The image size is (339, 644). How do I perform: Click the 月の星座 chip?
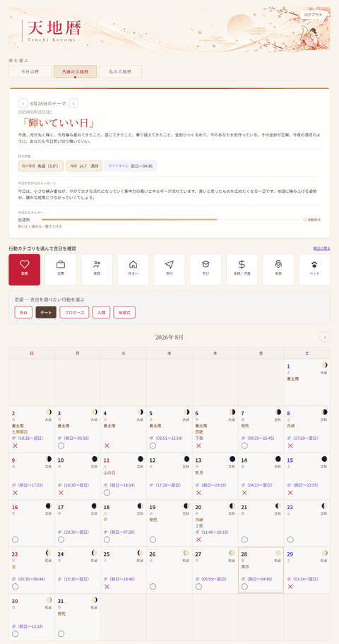click(x=41, y=166)
